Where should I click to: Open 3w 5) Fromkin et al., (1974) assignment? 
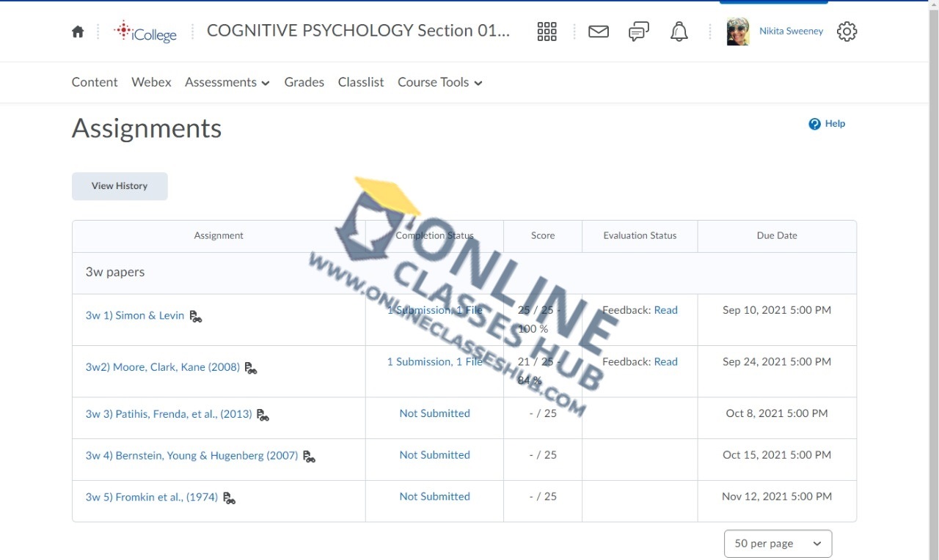click(151, 497)
